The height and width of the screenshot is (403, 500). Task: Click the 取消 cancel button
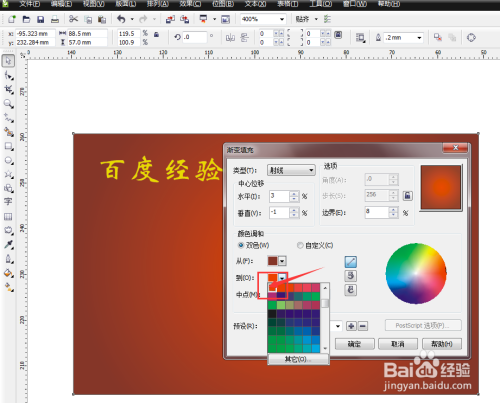(x=398, y=344)
